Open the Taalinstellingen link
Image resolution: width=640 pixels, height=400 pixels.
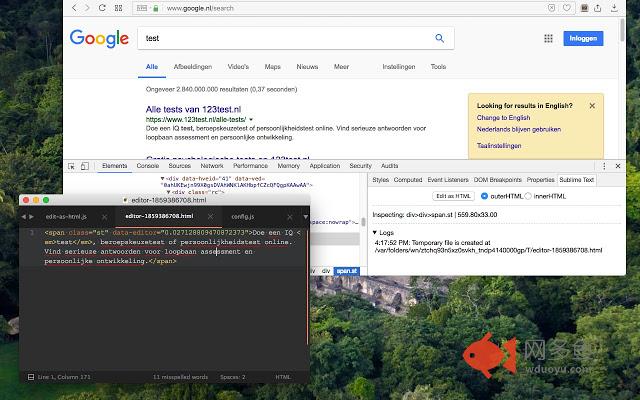499,146
